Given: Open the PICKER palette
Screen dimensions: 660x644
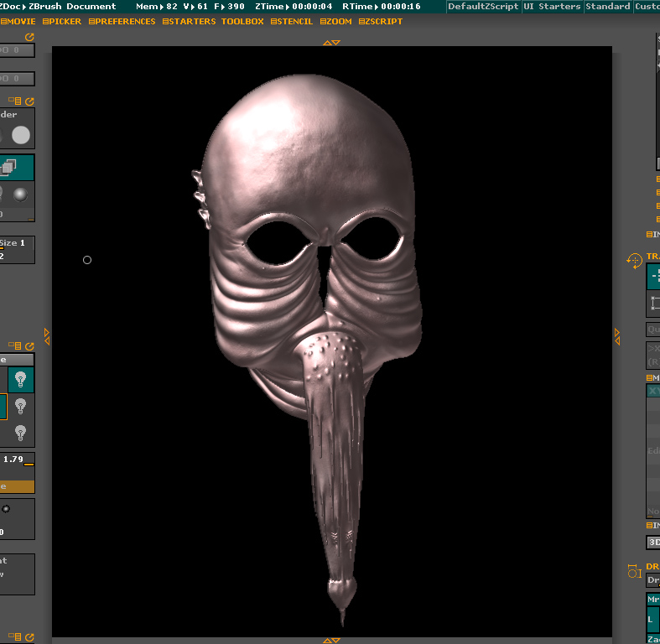Looking at the screenshot, I should coord(62,22).
